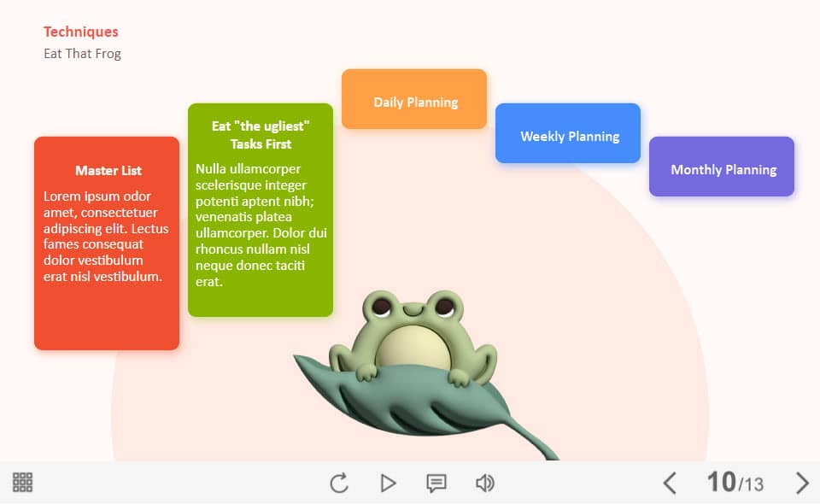Viewport: 820px width, 504px height.
Task: Click the Techniques slide heading
Action: point(81,32)
